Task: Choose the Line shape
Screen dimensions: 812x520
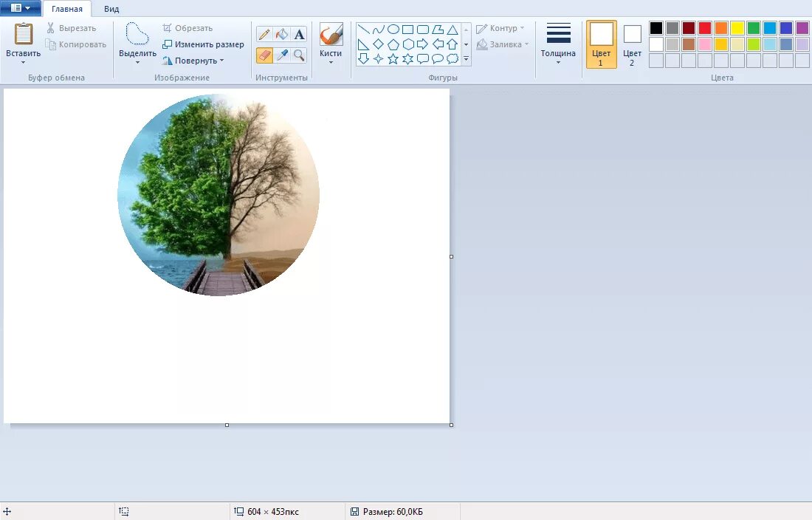Action: pos(363,30)
